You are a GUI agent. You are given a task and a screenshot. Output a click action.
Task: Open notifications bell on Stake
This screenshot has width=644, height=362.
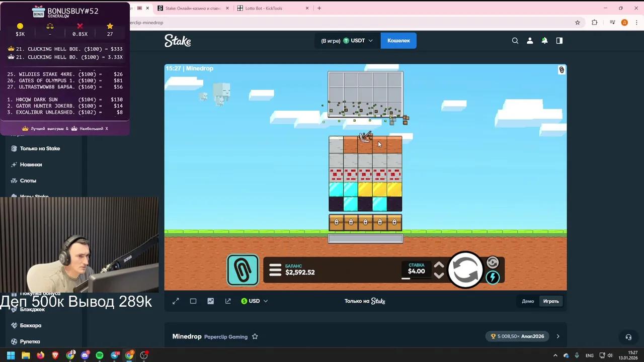click(x=544, y=41)
